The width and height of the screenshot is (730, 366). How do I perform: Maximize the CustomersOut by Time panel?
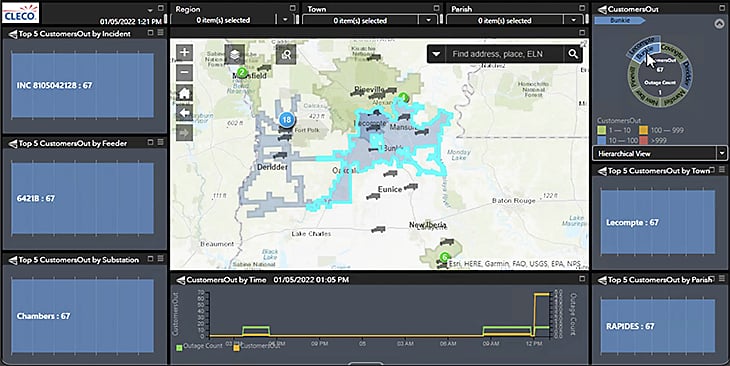tap(582, 278)
